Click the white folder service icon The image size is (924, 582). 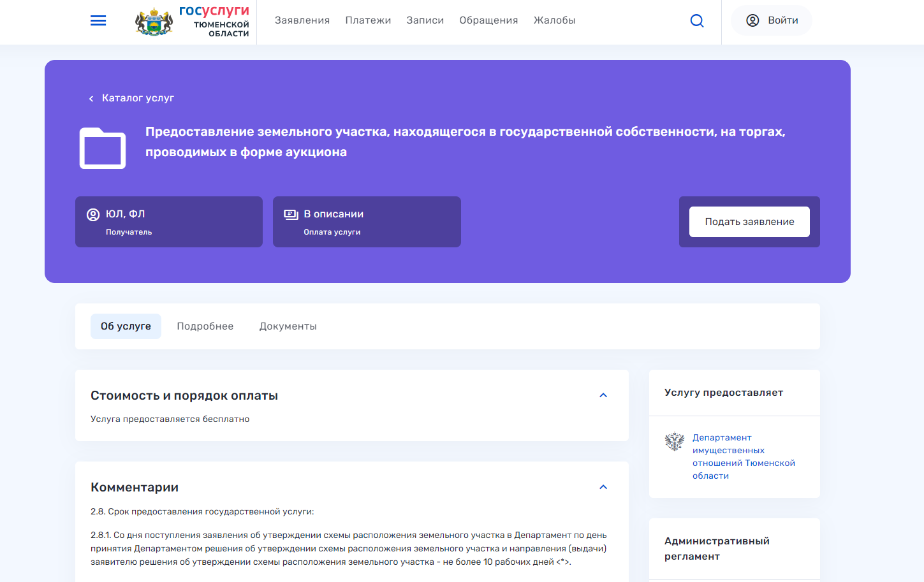coord(103,149)
